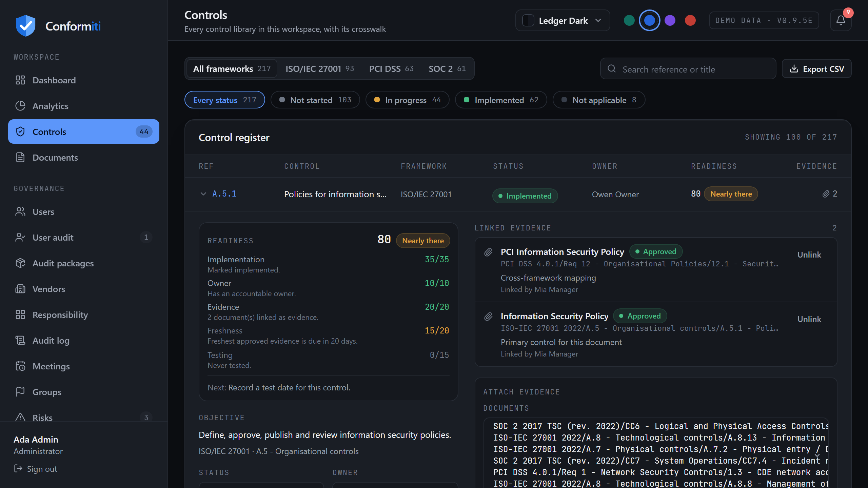Click the Nearly there badge in the table row
The image size is (868, 488).
[x=731, y=194]
